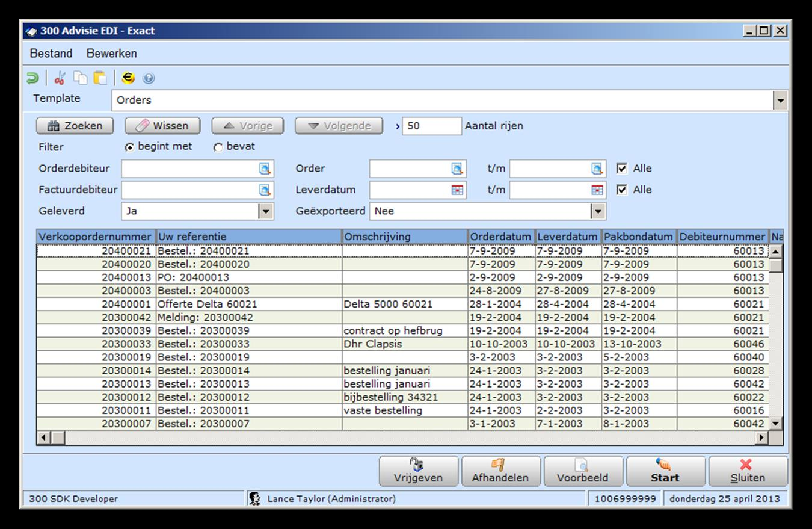The width and height of the screenshot is (812, 529).
Task: Open the Leverdatum calendar picker icon
Action: click(457, 190)
